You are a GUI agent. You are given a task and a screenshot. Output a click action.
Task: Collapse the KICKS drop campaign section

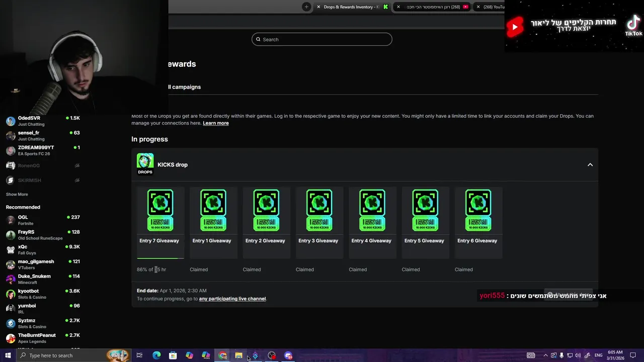tap(590, 165)
